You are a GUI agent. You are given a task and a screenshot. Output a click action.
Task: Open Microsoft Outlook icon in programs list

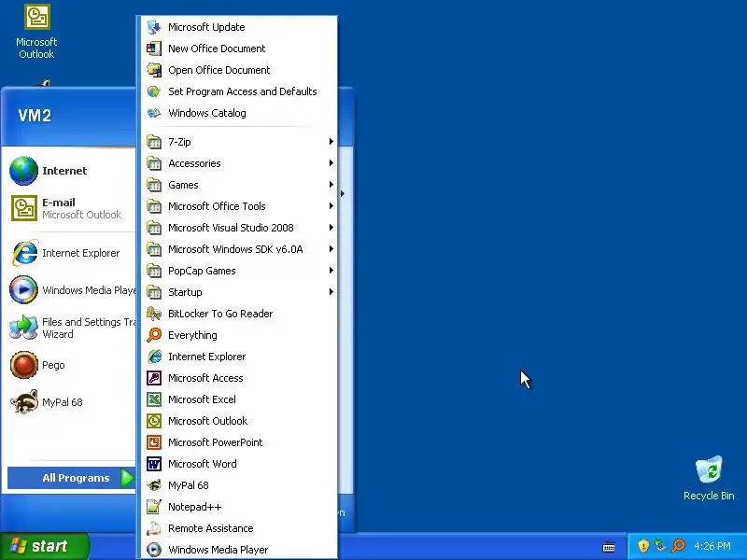154,421
